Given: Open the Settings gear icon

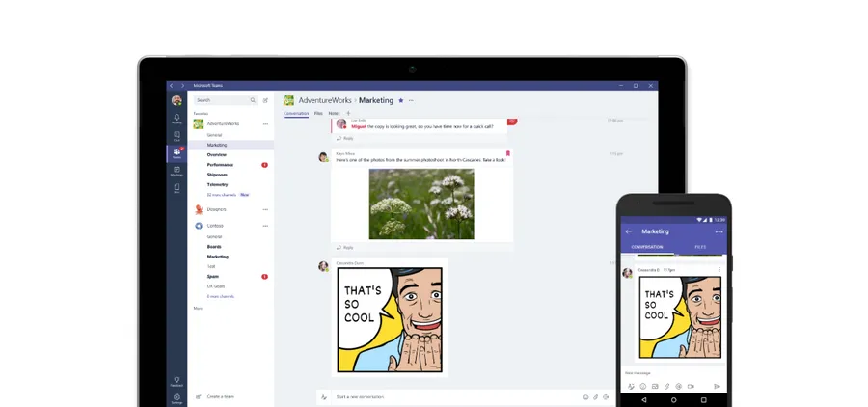Looking at the screenshot, I should point(176,398).
